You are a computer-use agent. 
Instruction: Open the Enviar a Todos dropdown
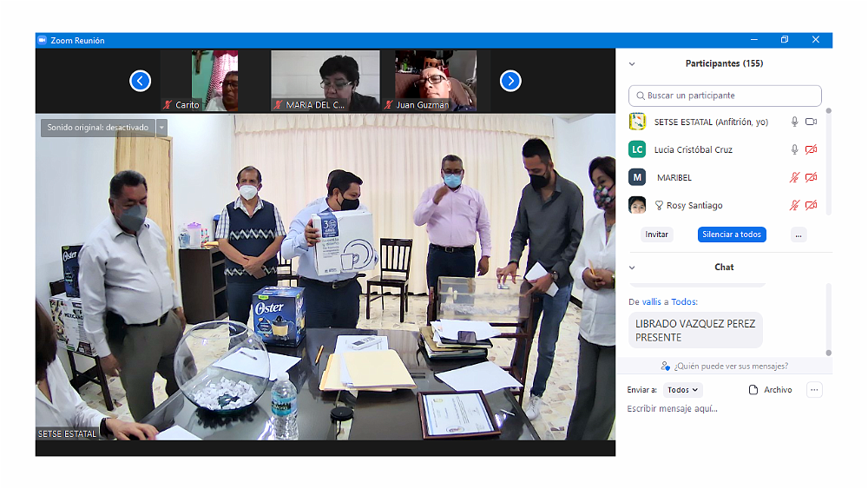coord(684,390)
